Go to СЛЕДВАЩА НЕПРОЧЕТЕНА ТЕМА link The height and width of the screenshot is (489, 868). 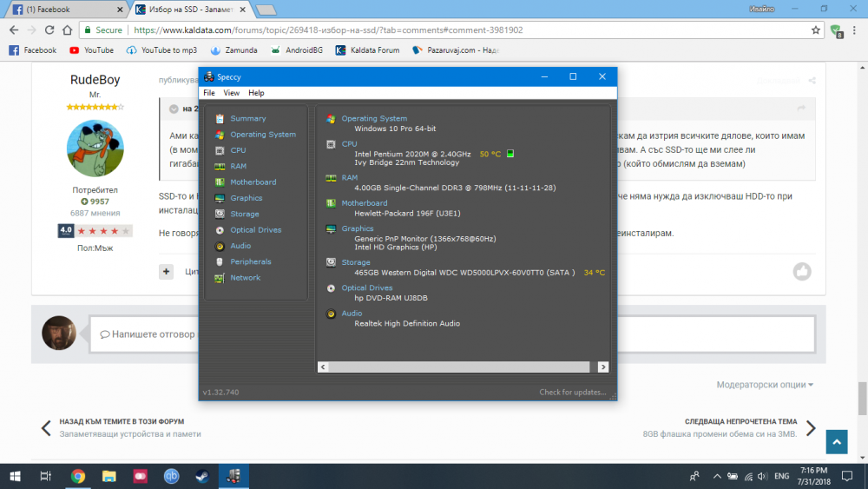point(740,421)
